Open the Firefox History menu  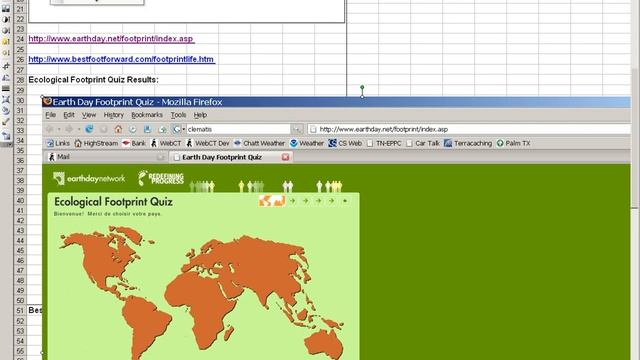113,115
